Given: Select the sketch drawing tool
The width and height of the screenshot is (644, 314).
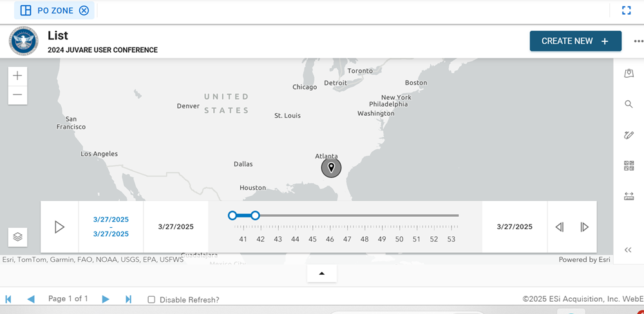Looking at the screenshot, I should click(x=629, y=135).
